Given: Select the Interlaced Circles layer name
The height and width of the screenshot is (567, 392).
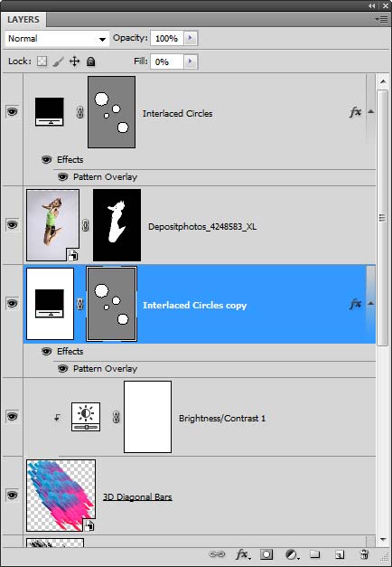Looking at the screenshot, I should 177,114.
